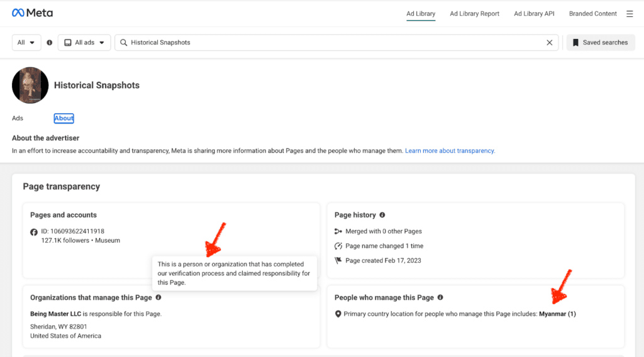The height and width of the screenshot is (357, 644).
Task: Click the info icon beside the All dropdown
Action: (49, 43)
